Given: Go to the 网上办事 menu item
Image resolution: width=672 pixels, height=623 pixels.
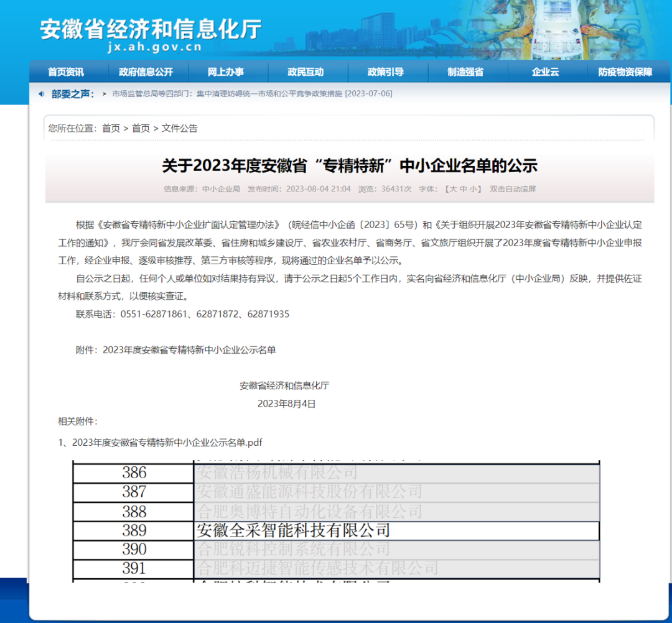Looking at the screenshot, I should click(226, 72).
